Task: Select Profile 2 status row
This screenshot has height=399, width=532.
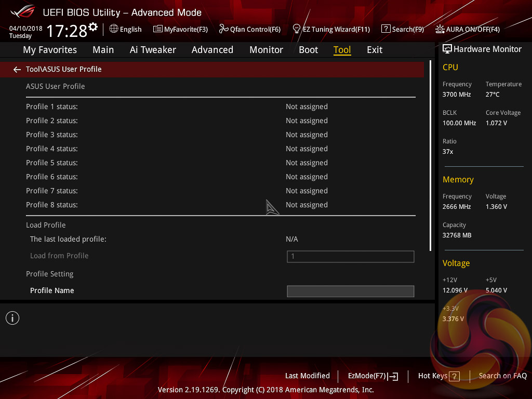Action: click(x=220, y=121)
